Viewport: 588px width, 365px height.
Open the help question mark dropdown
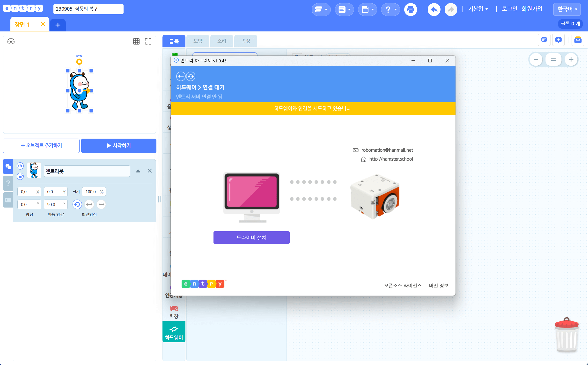point(390,10)
